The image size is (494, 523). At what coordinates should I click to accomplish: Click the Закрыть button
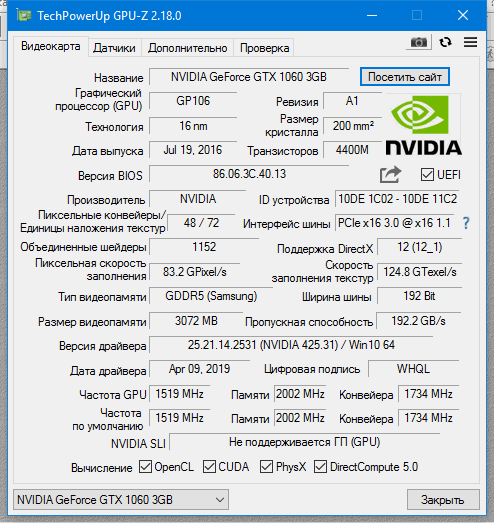pos(443,500)
